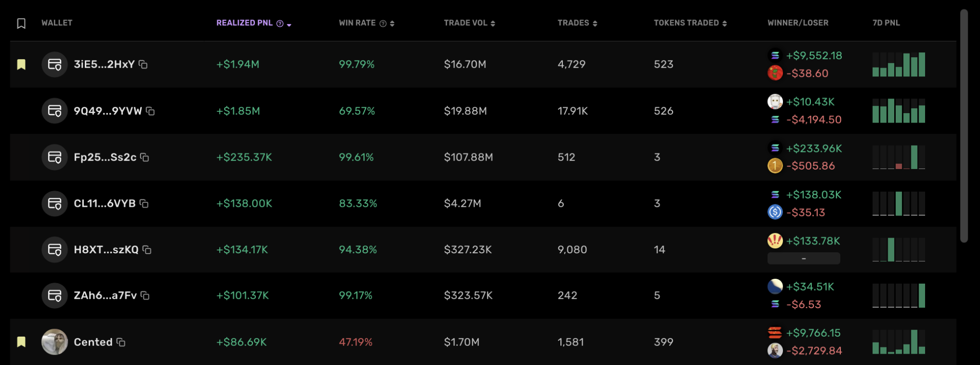This screenshot has width=980, height=365.
Task: Click the USDC token icon in CL11...6VYB loser row
Action: click(775, 213)
